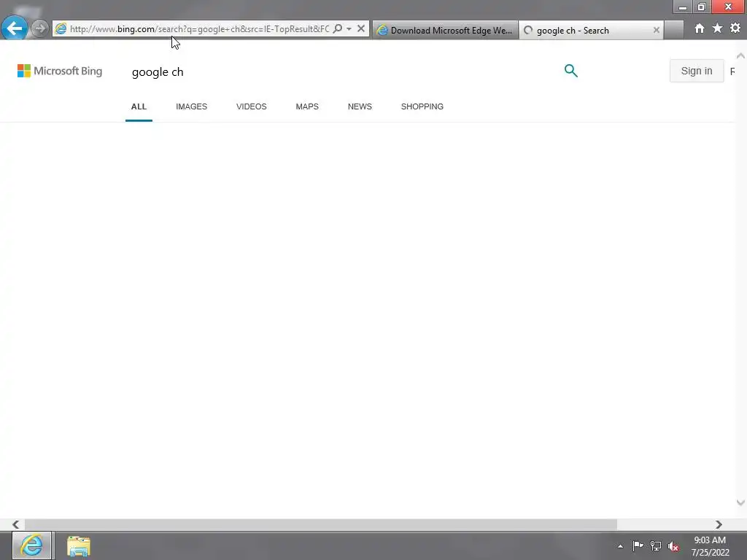Click the browser Forward arrow button
Screen dimensions: 747x560
coord(40,28)
